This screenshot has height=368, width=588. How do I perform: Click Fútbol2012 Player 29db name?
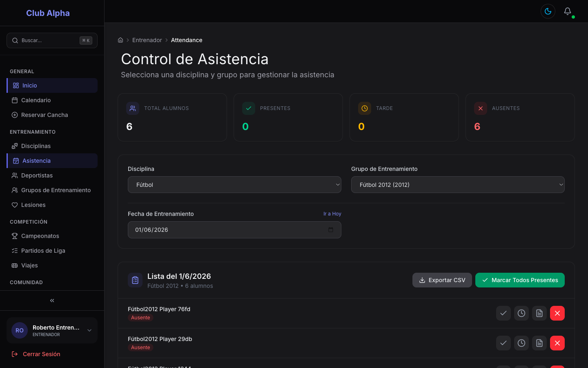point(160,339)
